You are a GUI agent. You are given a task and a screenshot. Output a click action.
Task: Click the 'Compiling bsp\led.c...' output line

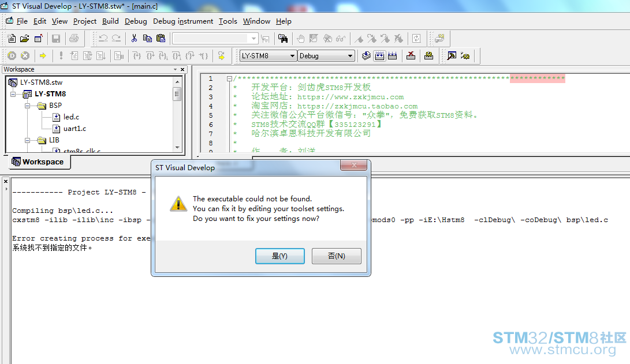click(x=63, y=211)
